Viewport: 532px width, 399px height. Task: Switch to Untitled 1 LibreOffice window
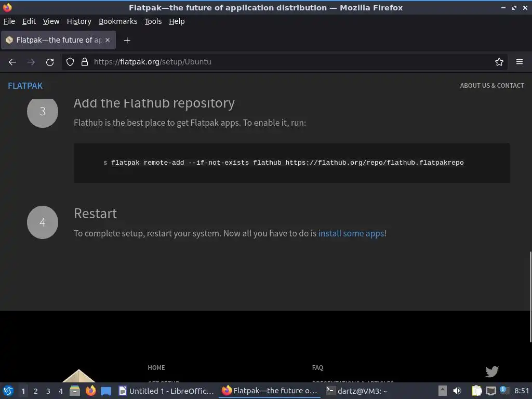tap(166, 391)
